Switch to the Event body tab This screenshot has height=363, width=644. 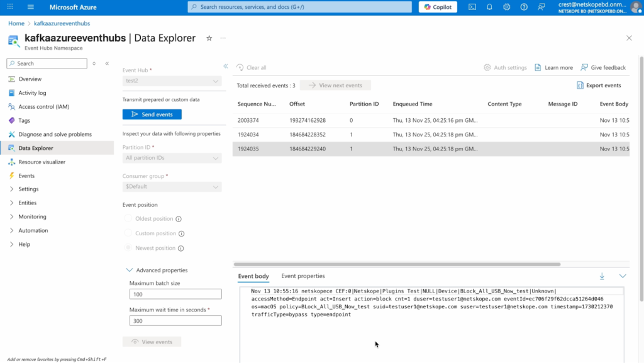pyautogui.click(x=253, y=276)
